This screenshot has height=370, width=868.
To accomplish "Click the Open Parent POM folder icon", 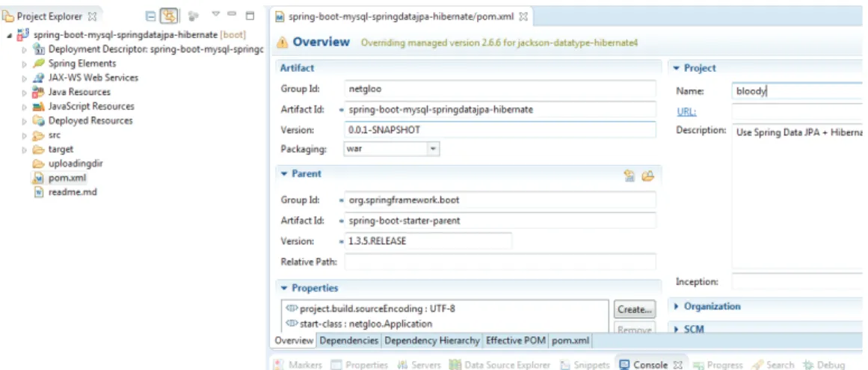I will tap(647, 176).
